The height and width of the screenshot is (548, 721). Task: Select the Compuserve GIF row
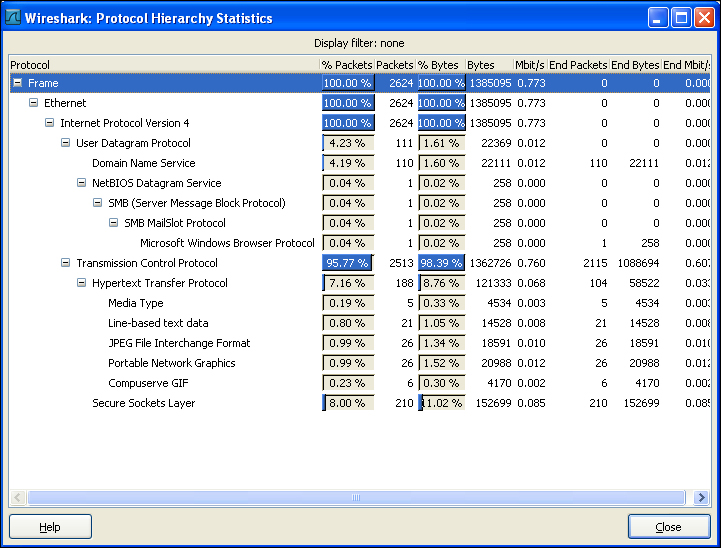point(360,383)
